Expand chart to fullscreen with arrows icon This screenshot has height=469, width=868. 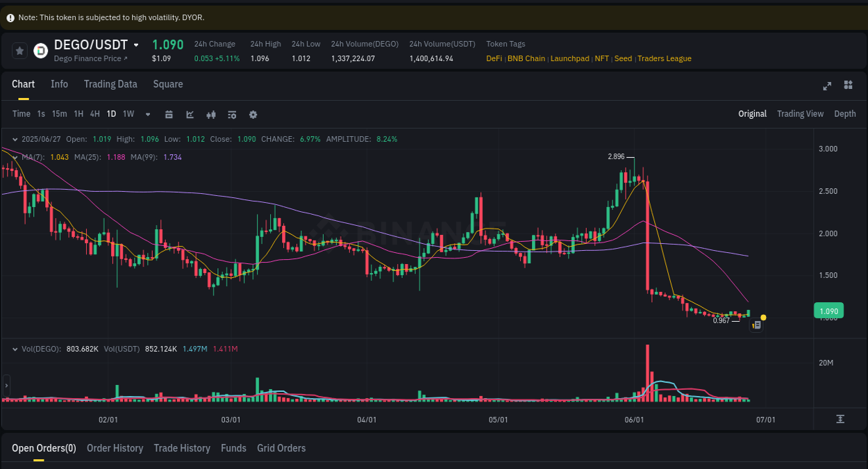(827, 85)
